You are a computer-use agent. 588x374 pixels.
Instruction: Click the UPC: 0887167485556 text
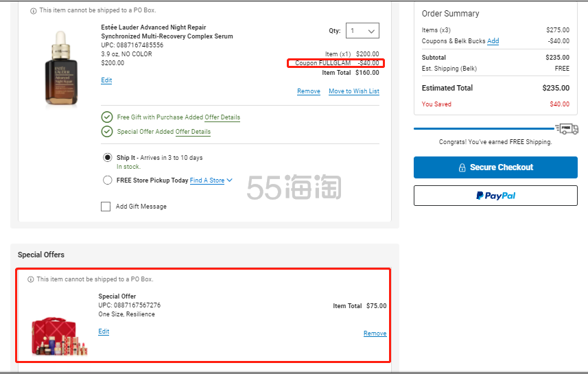pyautogui.click(x=132, y=45)
